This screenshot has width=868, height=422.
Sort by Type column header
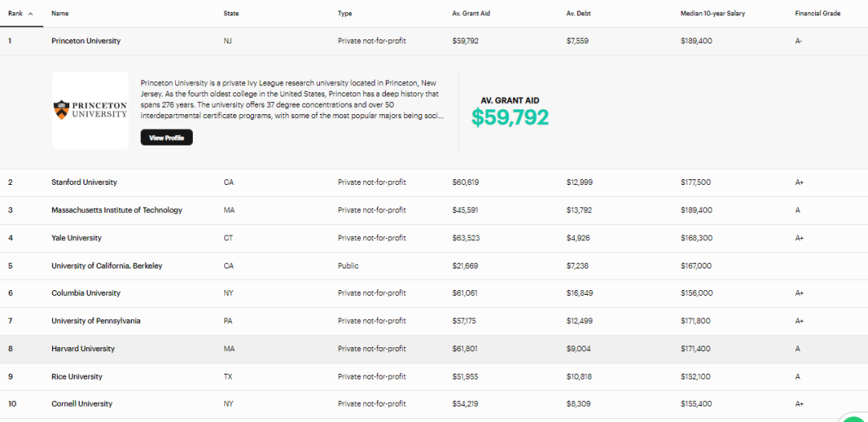345,14
